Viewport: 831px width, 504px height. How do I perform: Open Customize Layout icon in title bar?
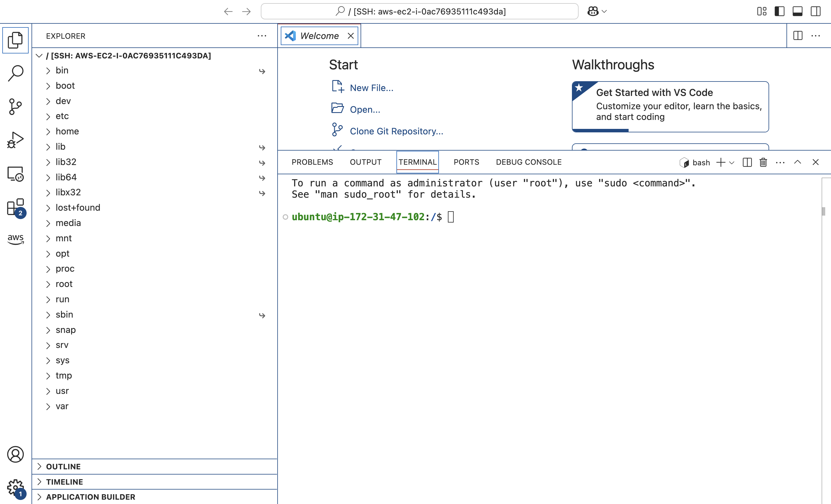(762, 12)
